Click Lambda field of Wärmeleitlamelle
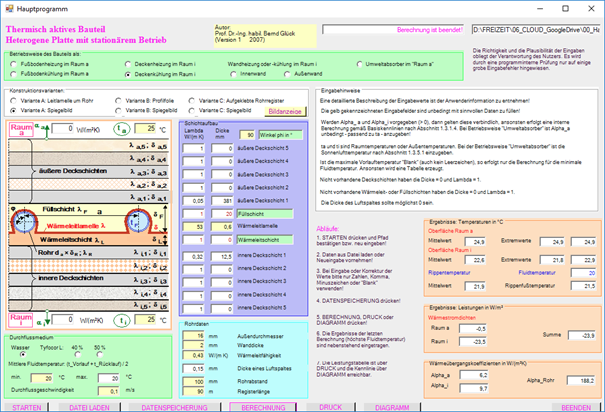The image size is (605, 412). pyautogui.click(x=193, y=226)
